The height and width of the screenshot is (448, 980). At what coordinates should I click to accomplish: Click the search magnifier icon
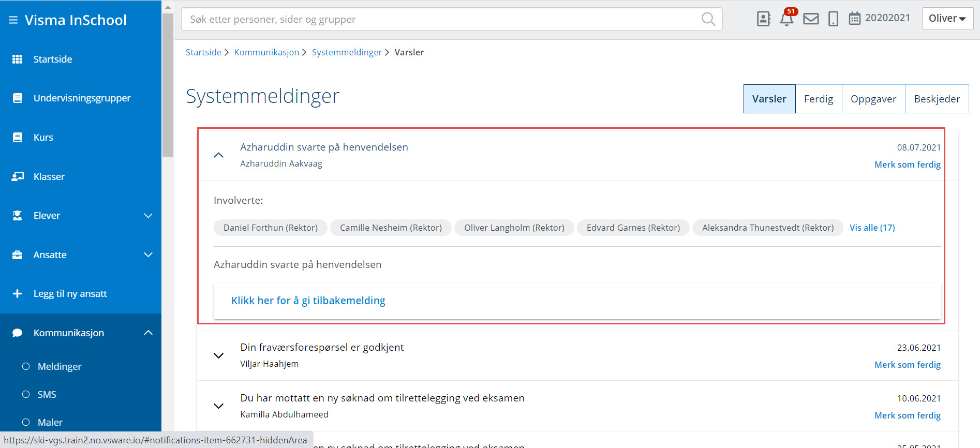click(x=708, y=19)
